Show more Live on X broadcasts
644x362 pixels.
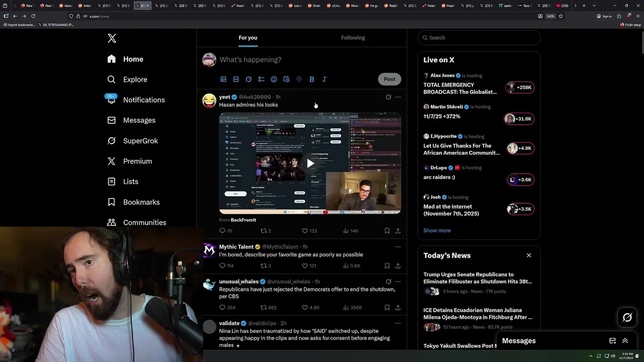(x=437, y=230)
